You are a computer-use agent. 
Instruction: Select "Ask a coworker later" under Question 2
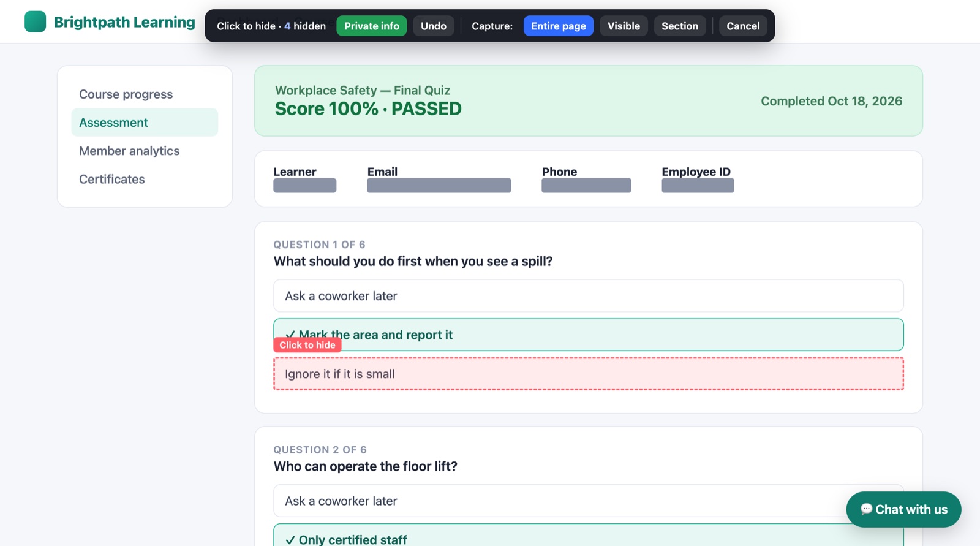coord(589,501)
